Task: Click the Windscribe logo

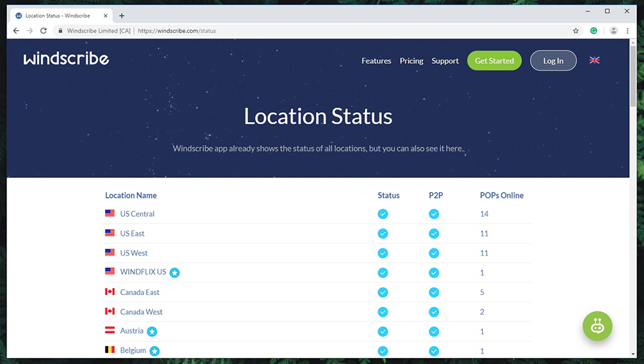Action: 66,59
